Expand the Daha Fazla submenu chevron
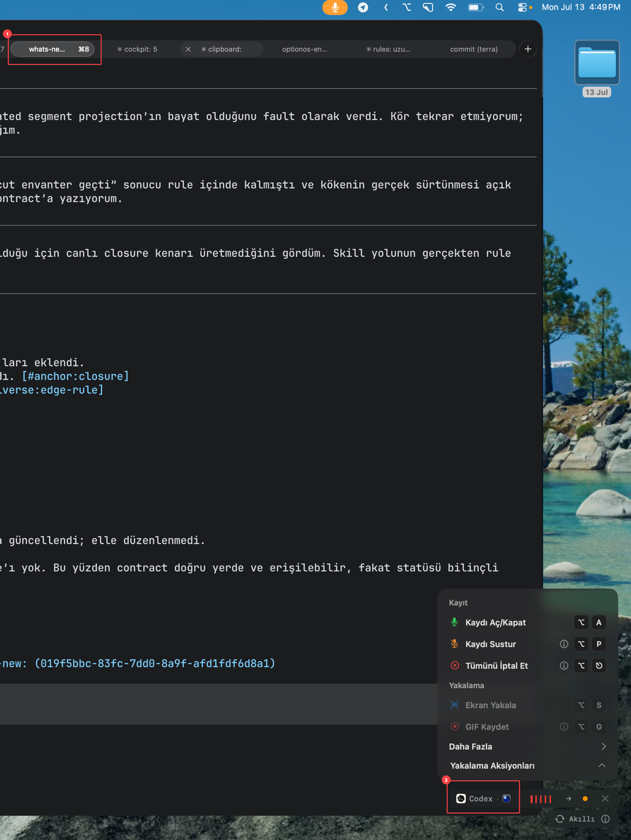The width and height of the screenshot is (631, 840). click(x=604, y=747)
